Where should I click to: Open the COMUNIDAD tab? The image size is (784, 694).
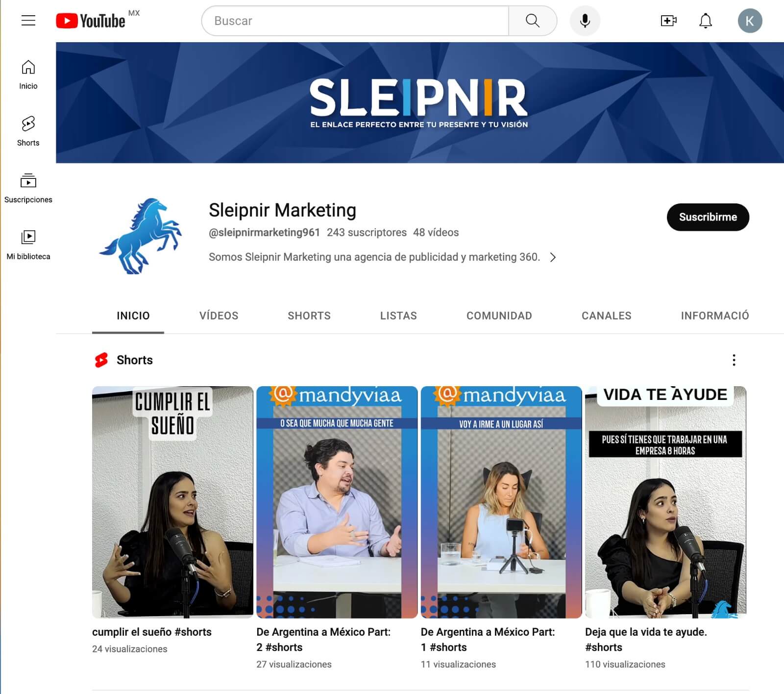[499, 316]
